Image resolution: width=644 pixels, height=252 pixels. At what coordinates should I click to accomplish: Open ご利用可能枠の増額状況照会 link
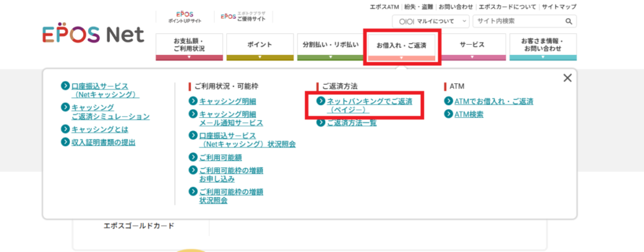click(231, 197)
